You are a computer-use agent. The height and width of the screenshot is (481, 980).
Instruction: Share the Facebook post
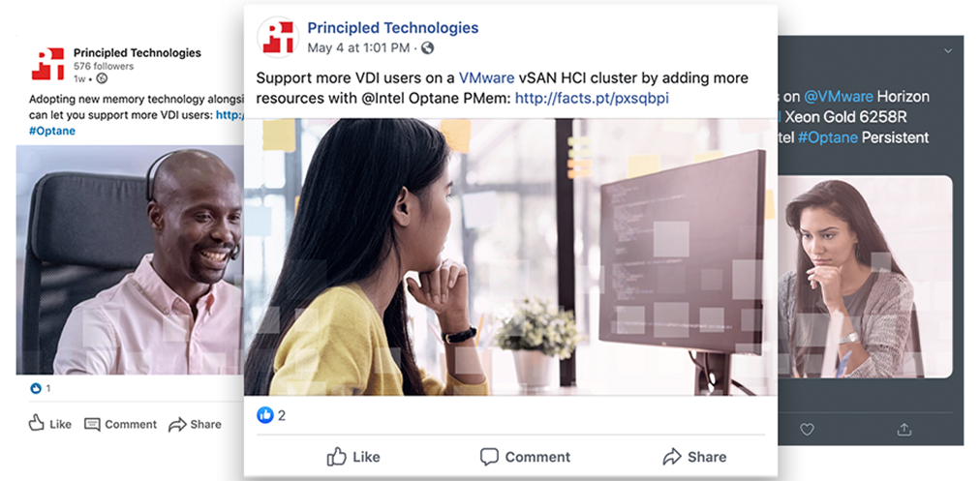tap(694, 457)
